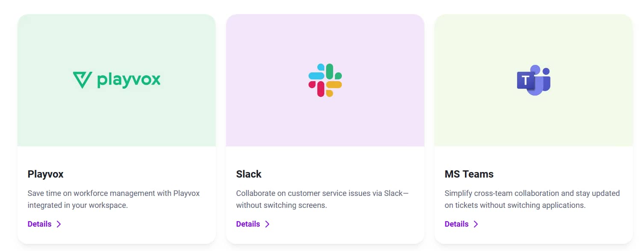Open Details for the Playvox integration
The image size is (644, 251).
(39, 224)
